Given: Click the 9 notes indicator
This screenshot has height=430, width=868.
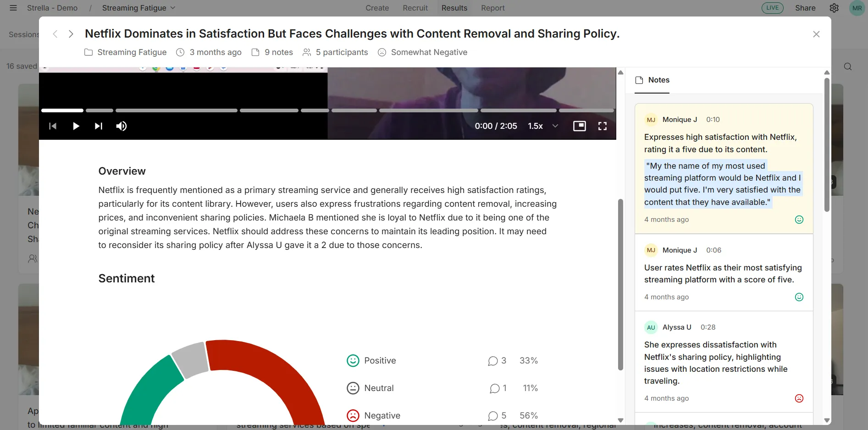Looking at the screenshot, I should point(272,52).
